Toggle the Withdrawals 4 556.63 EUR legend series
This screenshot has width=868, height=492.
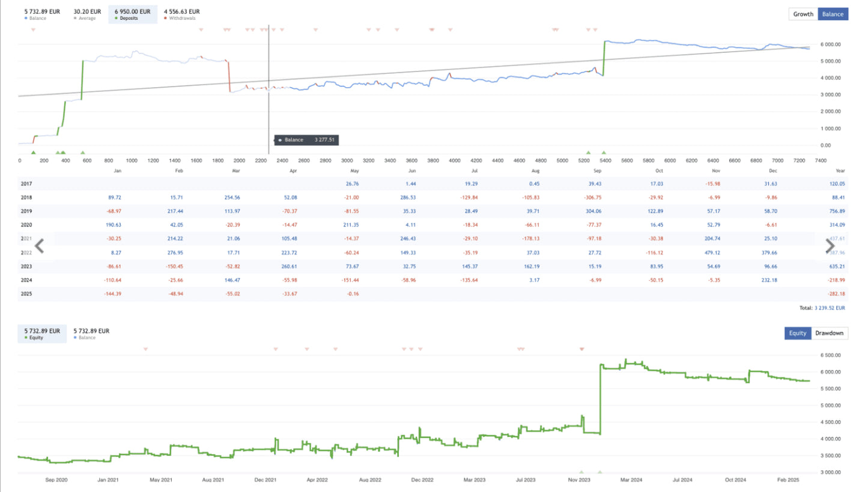(x=182, y=14)
